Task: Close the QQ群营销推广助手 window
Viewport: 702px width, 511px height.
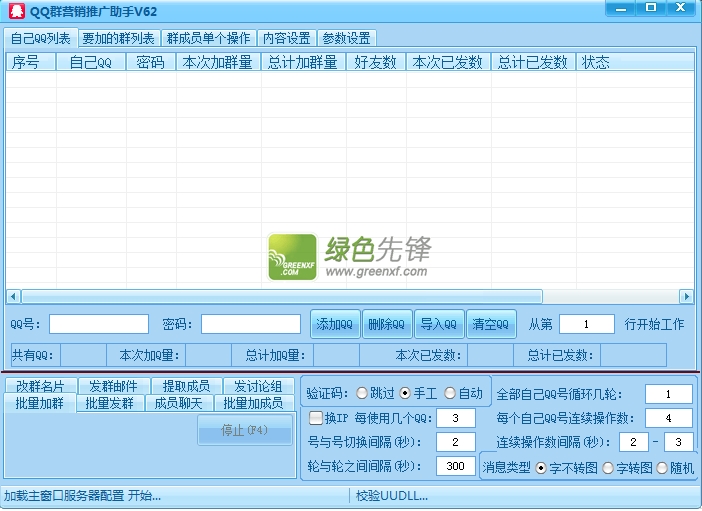Action: coord(681,9)
